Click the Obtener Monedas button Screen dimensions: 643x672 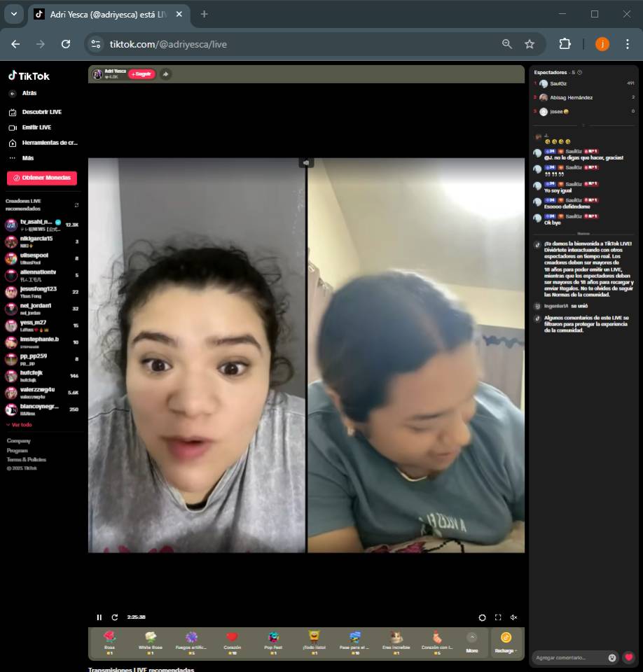click(42, 178)
